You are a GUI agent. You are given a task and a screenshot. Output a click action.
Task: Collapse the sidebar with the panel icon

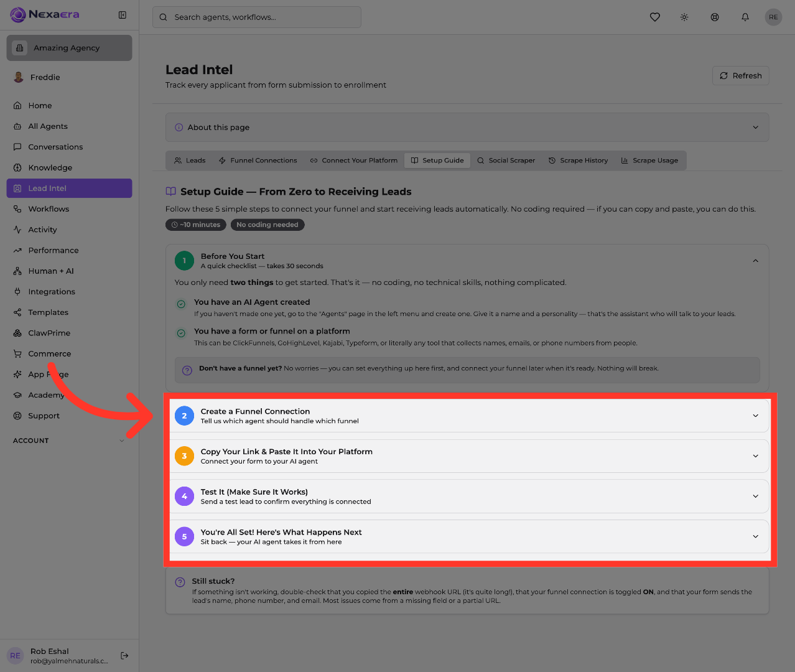[x=123, y=15]
